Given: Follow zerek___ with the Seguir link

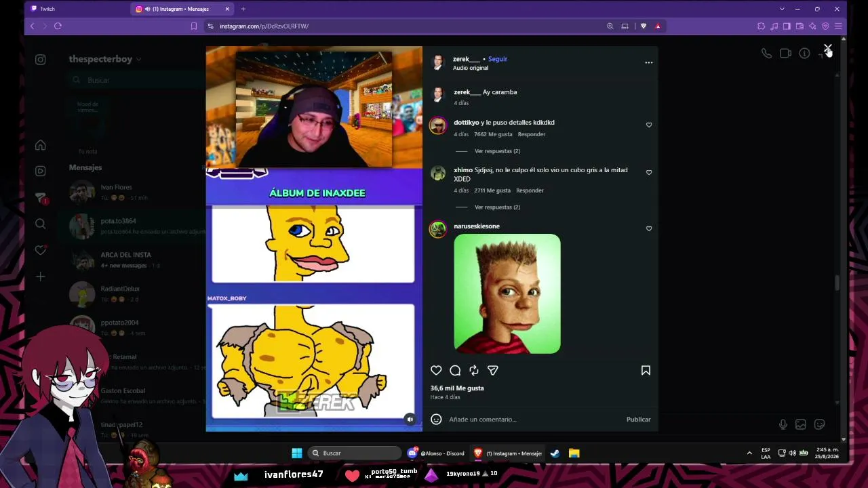Looking at the screenshot, I should pyautogui.click(x=497, y=59).
